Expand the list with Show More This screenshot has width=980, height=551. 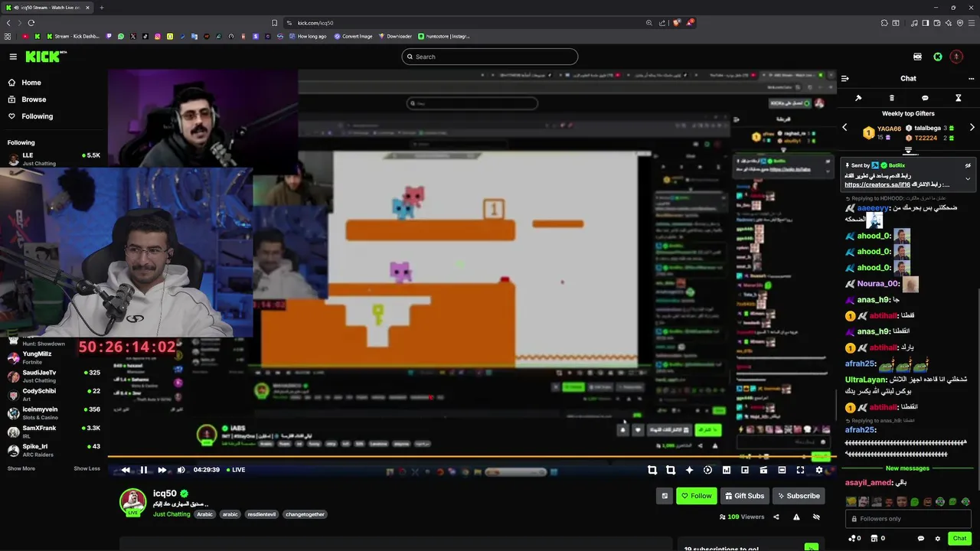(21, 468)
